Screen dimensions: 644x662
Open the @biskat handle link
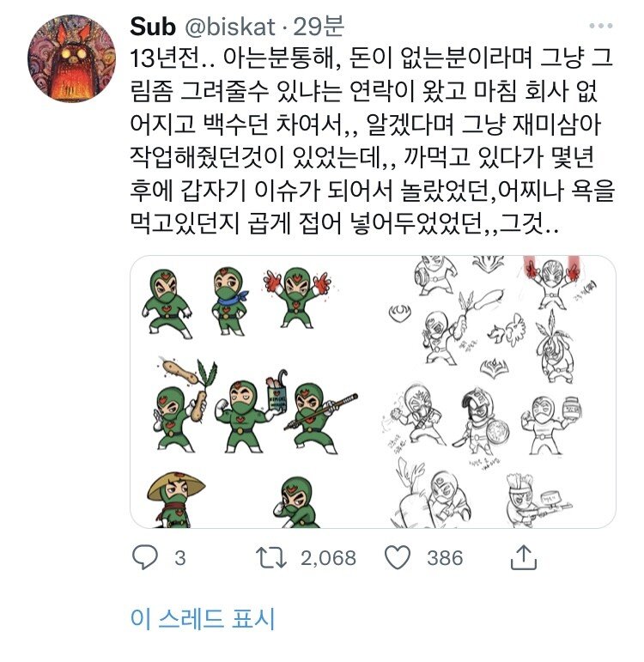[230, 27]
